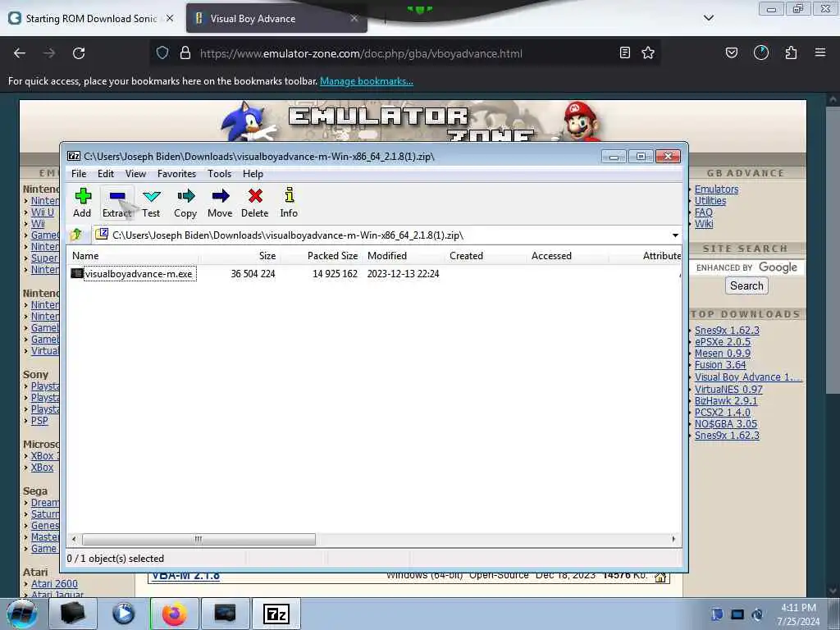
Task: Click visualboyadvance-m.exe file icon
Action: point(76,273)
